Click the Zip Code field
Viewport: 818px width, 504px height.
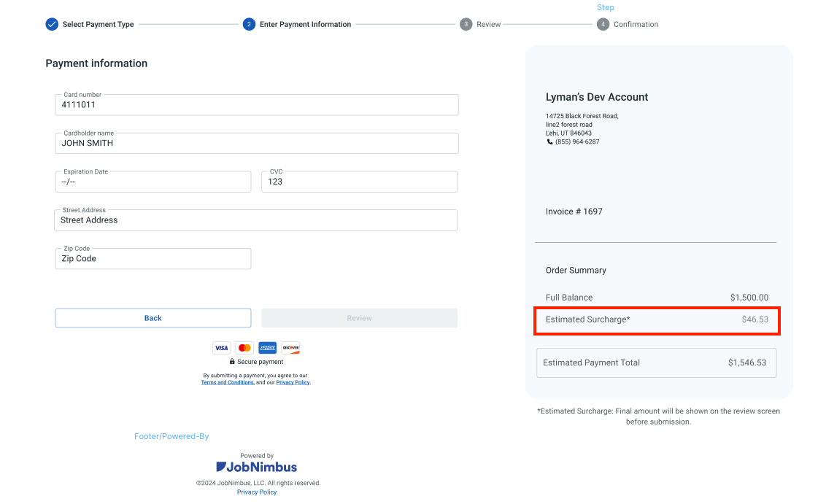pos(153,258)
